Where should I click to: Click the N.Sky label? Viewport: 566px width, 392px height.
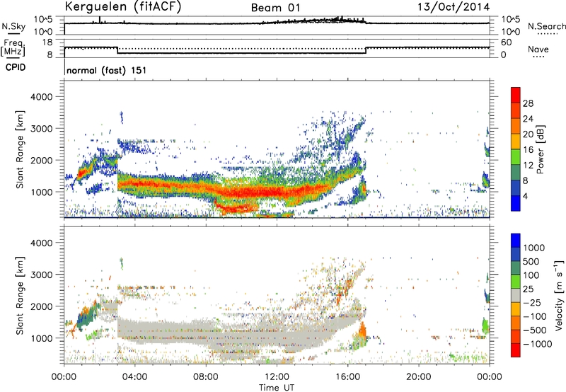coord(13,26)
